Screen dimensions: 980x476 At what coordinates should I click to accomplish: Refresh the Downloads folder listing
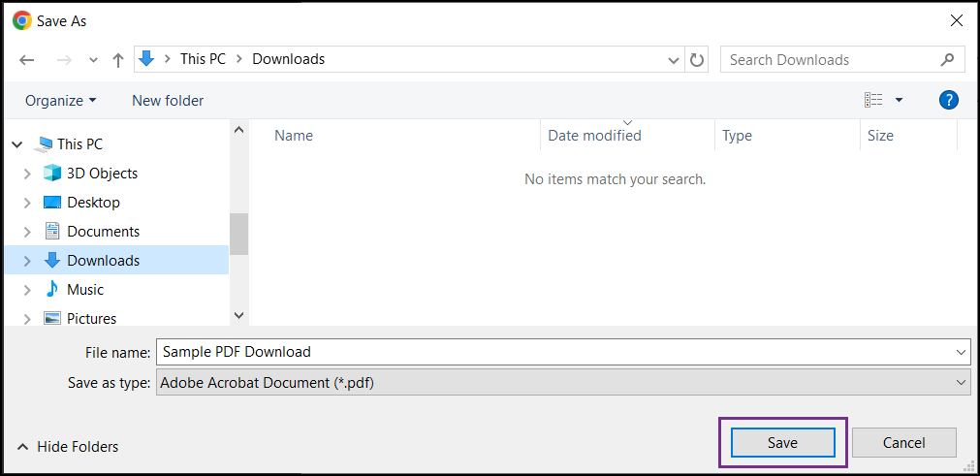tap(696, 60)
